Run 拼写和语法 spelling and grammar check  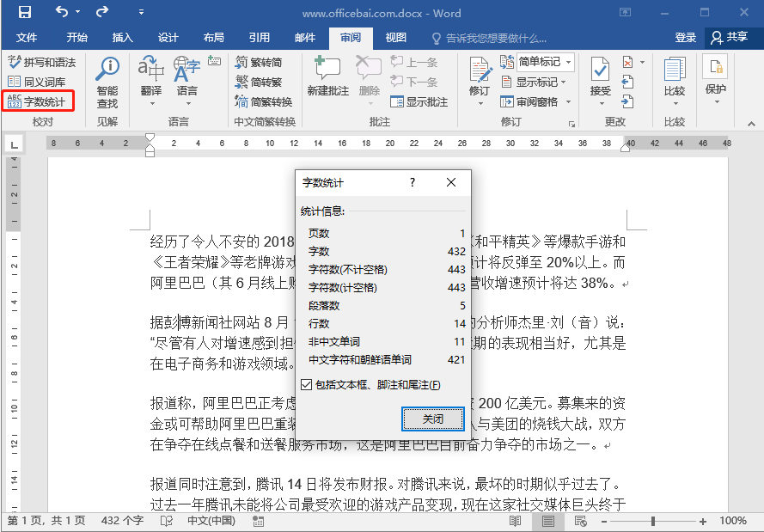(x=42, y=63)
